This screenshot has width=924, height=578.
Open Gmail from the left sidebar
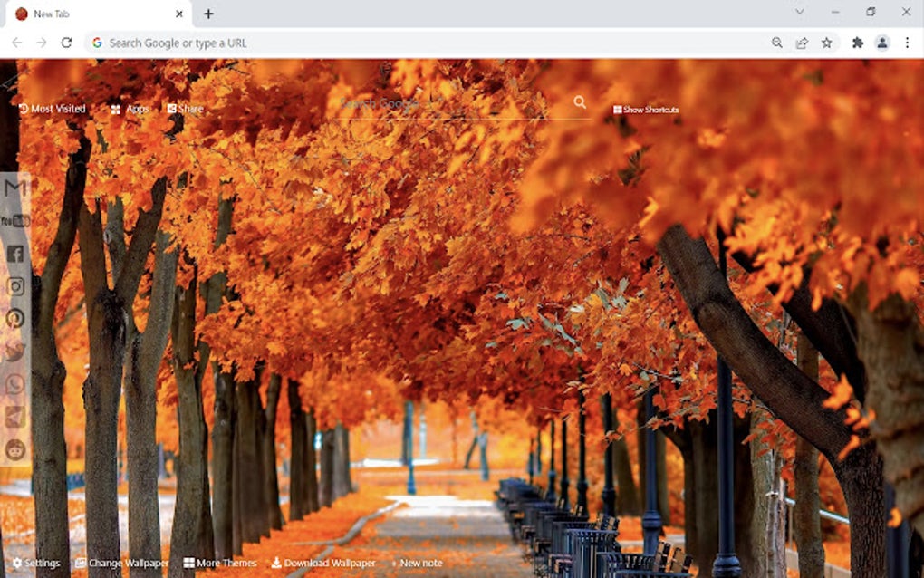pyautogui.click(x=14, y=187)
